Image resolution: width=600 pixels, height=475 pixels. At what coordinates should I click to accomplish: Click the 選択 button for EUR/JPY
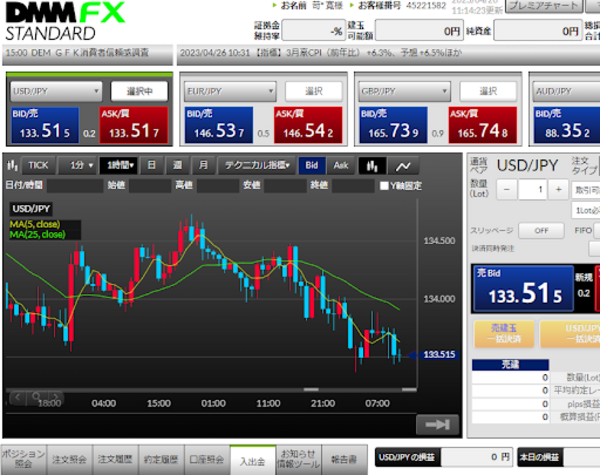coord(313,91)
